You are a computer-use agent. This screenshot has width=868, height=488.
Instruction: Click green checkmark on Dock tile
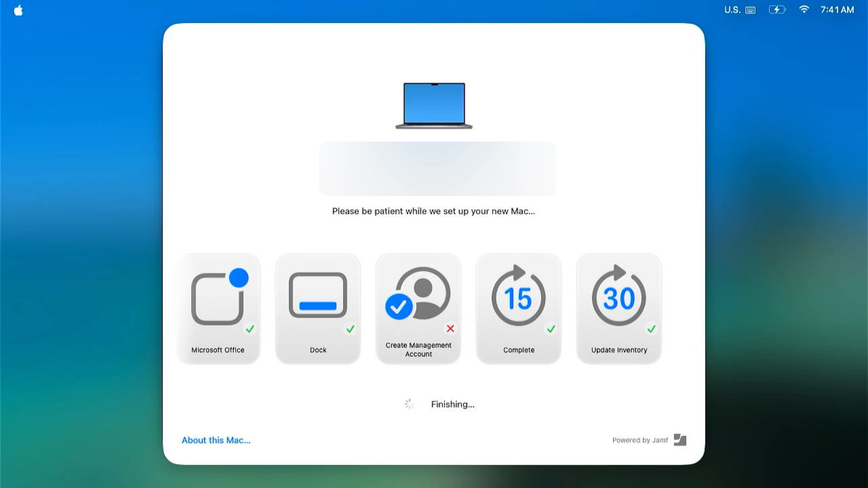tap(350, 329)
